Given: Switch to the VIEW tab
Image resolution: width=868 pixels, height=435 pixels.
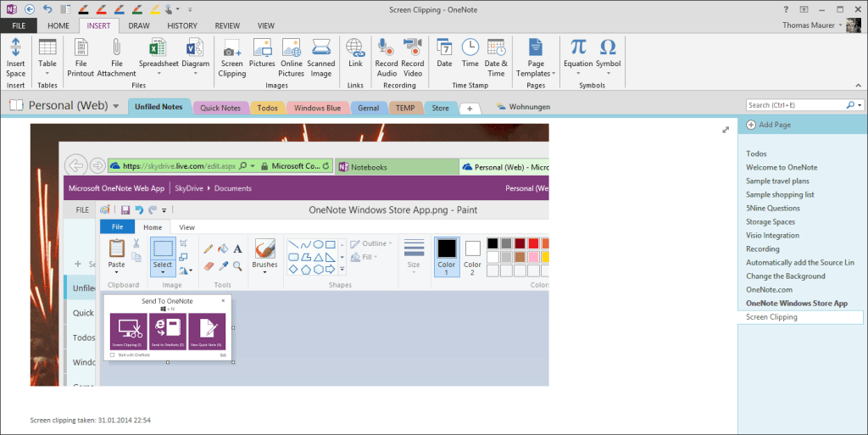Looking at the screenshot, I should click(x=265, y=25).
